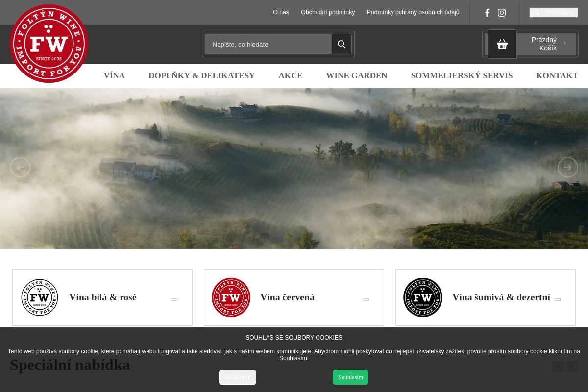The width and height of the screenshot is (588, 392).
Task: Click the misty vineyard hero banner
Action: click(294, 169)
